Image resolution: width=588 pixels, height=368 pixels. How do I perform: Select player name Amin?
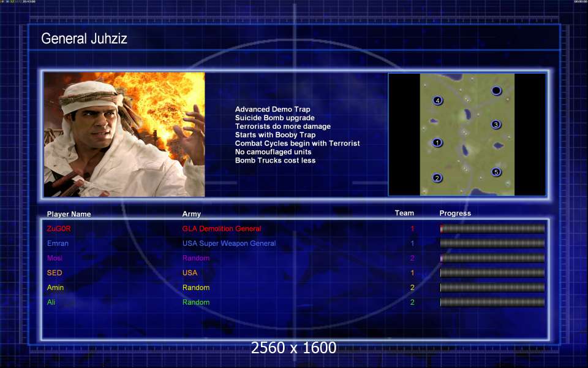pyautogui.click(x=55, y=287)
